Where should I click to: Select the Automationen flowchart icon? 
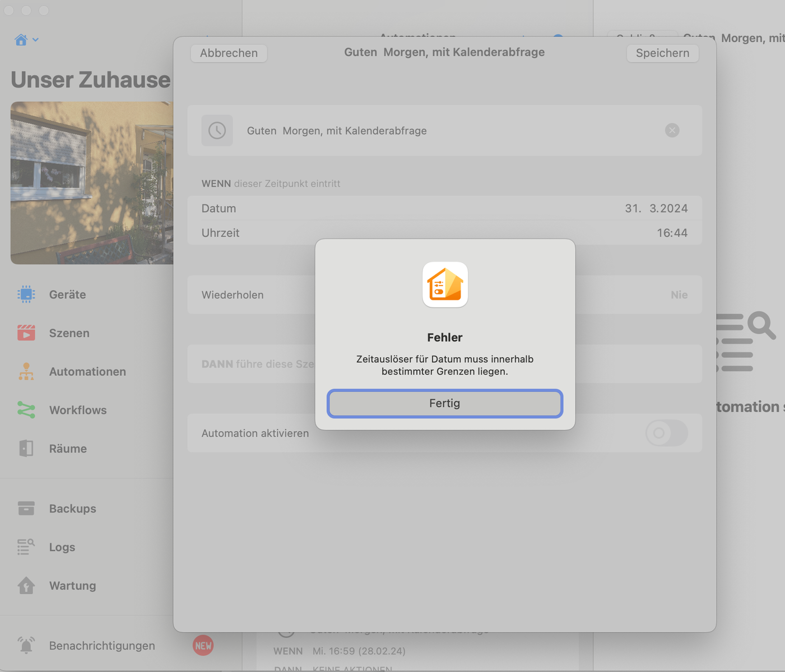coord(26,371)
